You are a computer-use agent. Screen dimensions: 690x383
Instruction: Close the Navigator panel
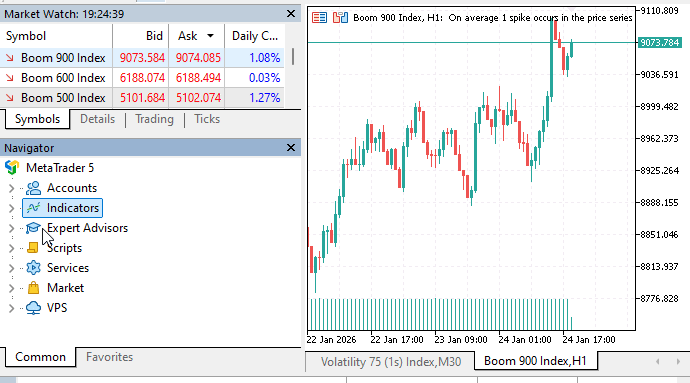point(291,147)
